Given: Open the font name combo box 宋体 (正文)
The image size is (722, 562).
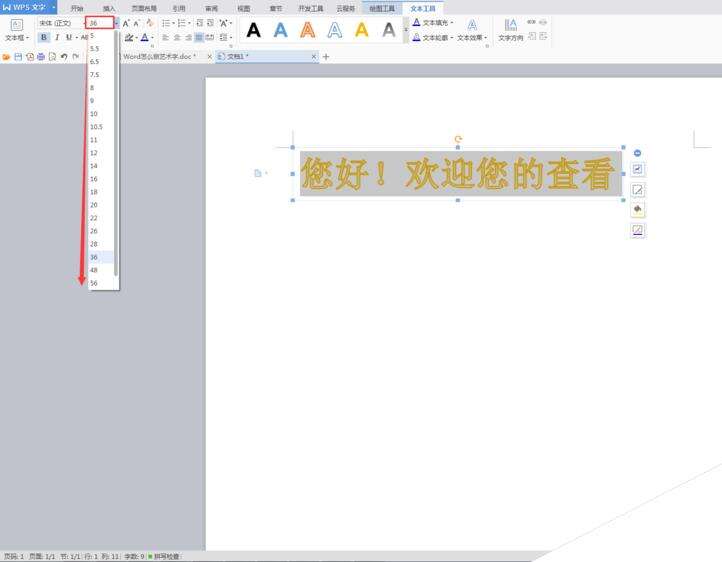Looking at the screenshot, I should (x=60, y=23).
